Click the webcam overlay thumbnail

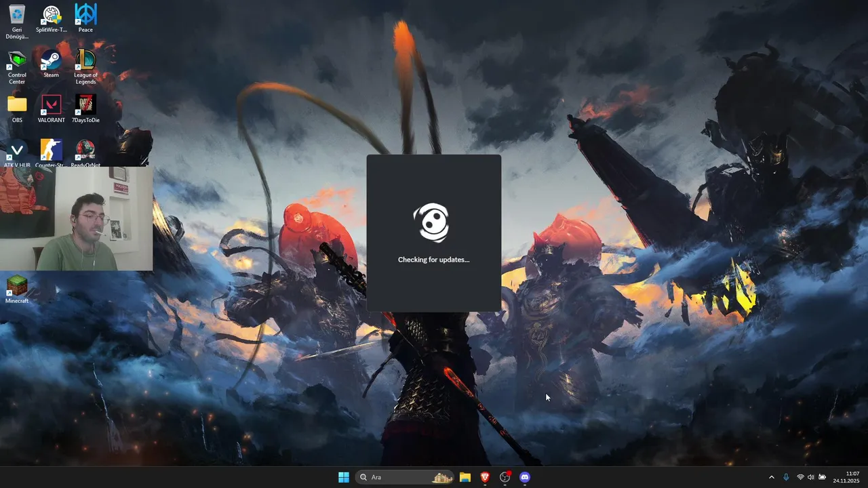click(x=76, y=218)
